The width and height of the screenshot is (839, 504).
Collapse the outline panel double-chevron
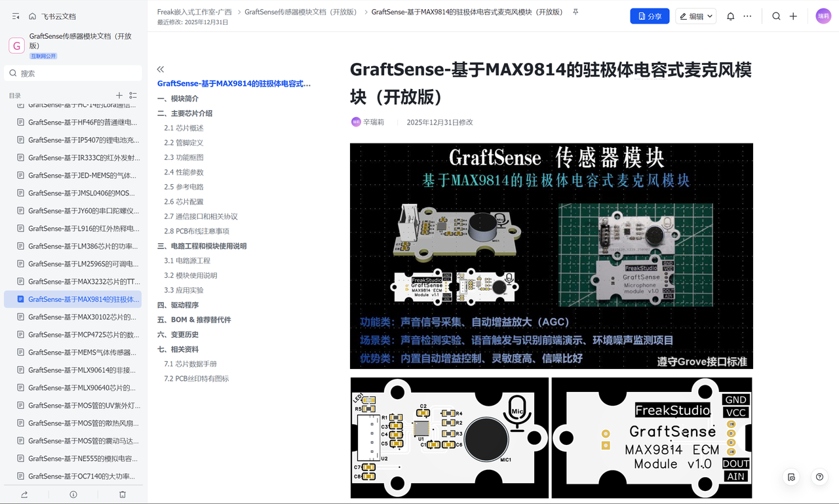coord(161,69)
